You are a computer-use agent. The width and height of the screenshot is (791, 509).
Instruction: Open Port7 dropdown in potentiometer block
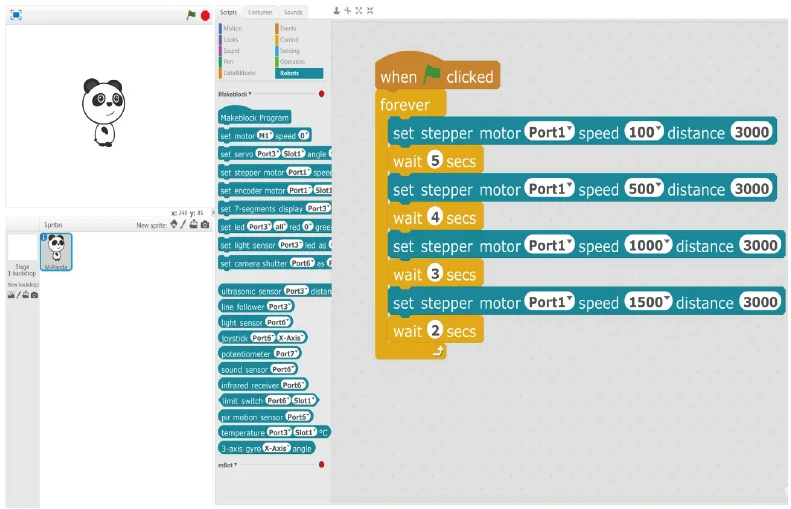pyautogui.click(x=287, y=354)
